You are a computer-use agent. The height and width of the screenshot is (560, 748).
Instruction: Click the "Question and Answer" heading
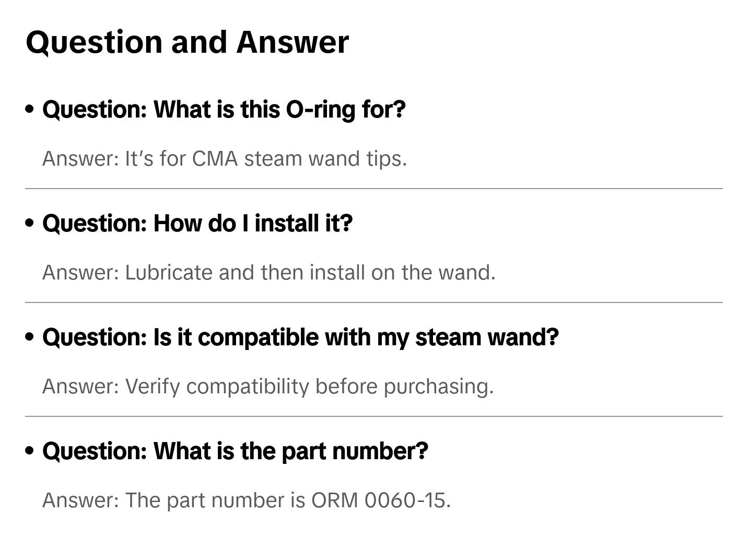tap(187, 42)
